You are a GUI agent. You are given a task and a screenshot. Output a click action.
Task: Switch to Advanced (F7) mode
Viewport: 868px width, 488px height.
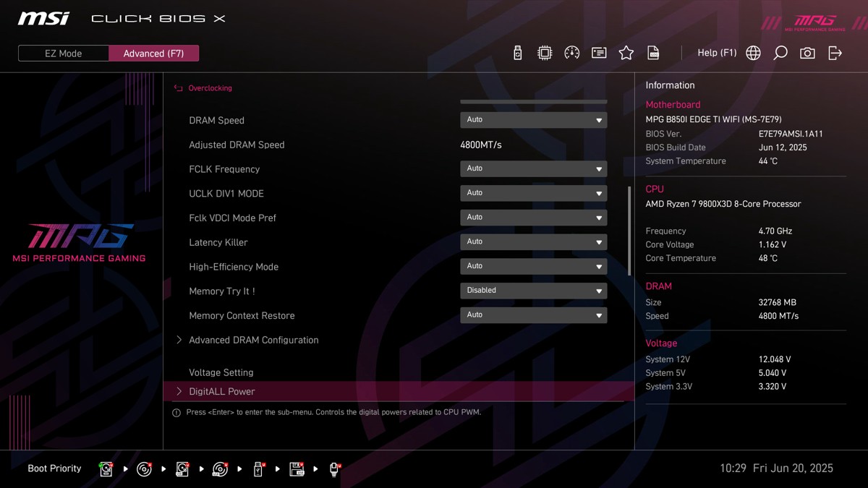tap(154, 53)
